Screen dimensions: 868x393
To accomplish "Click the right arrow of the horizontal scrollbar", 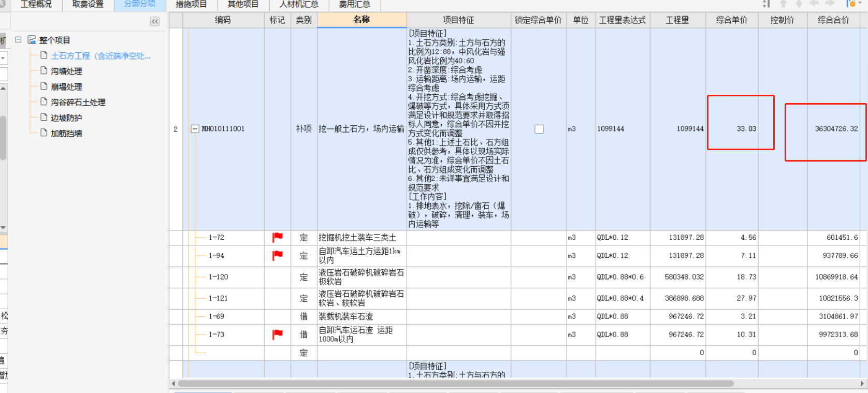I will (863, 384).
